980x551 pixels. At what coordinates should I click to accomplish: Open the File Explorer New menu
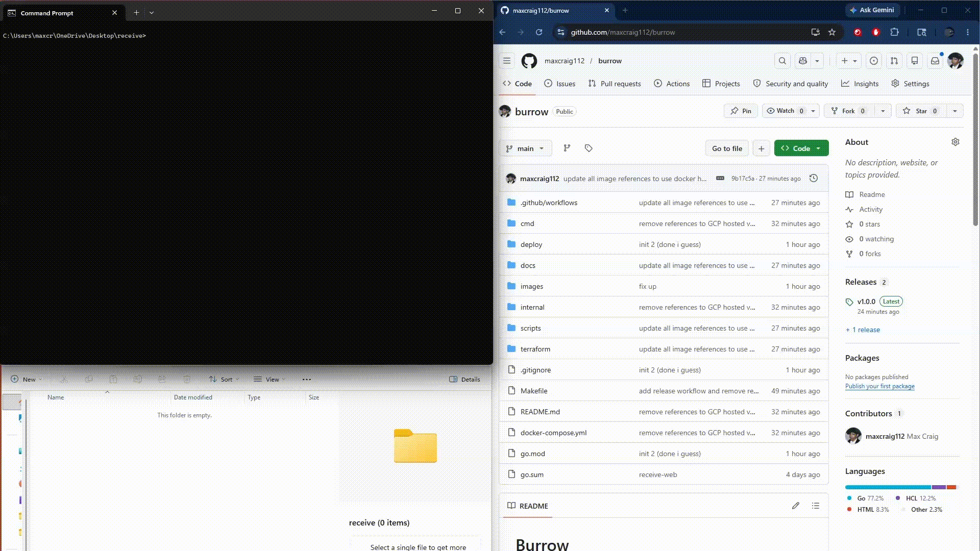click(27, 379)
